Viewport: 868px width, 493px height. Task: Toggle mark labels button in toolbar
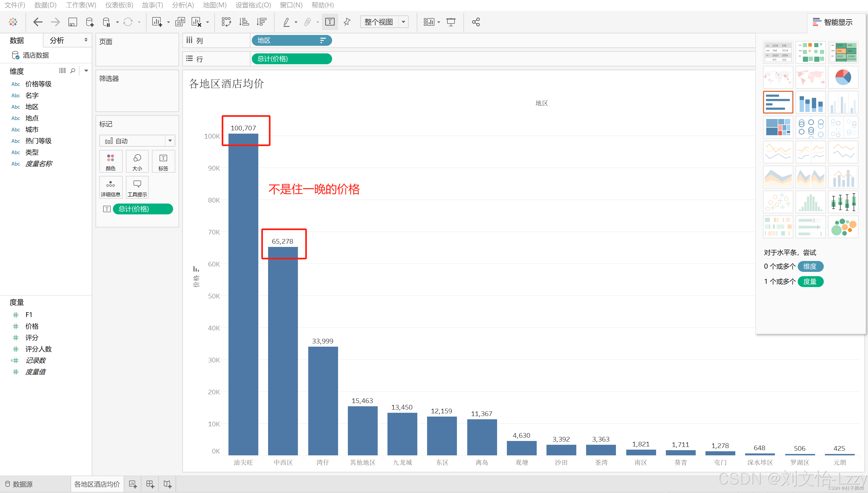click(x=329, y=22)
